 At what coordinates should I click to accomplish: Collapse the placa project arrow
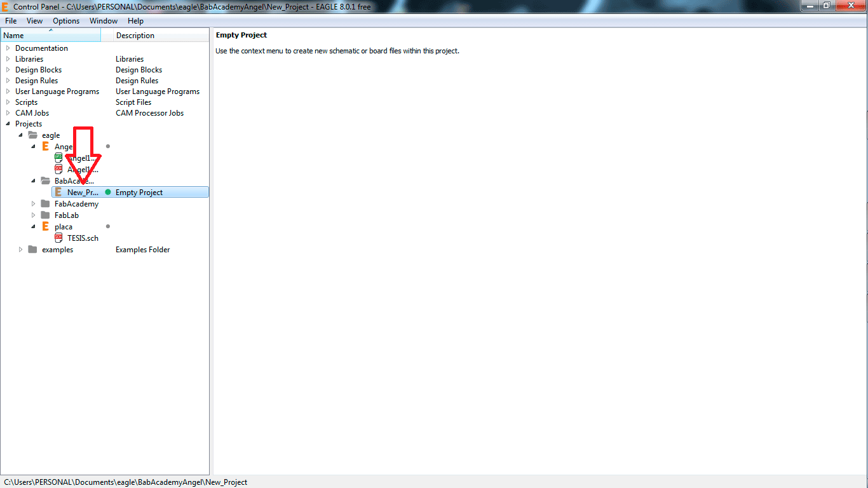(x=33, y=227)
